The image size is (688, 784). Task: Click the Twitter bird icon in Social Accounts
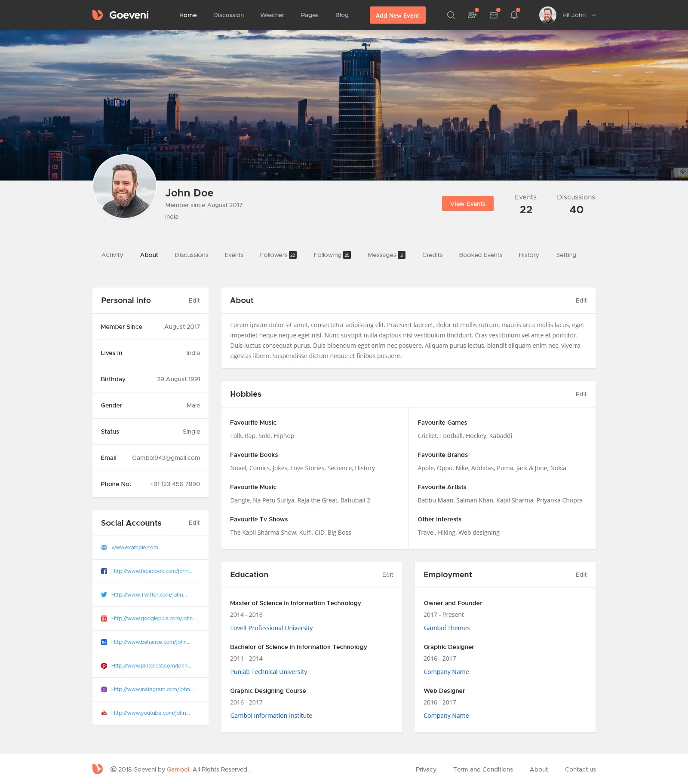pos(104,595)
